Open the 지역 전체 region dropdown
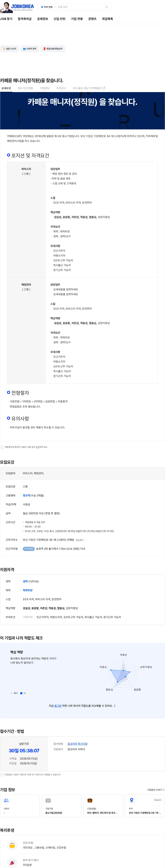 (48, 7)
